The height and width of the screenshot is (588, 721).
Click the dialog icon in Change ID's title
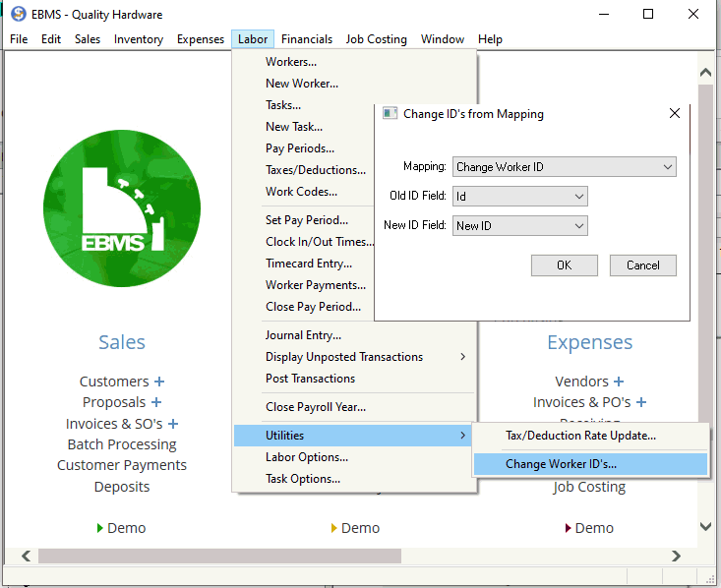[390, 113]
